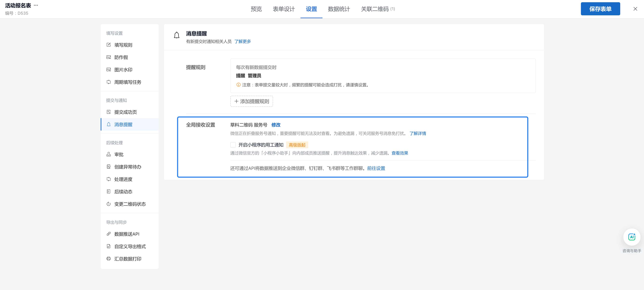644x290 pixels.
Task: Enable 开启小程序的用工通知 checkbox
Action: (x=233, y=145)
